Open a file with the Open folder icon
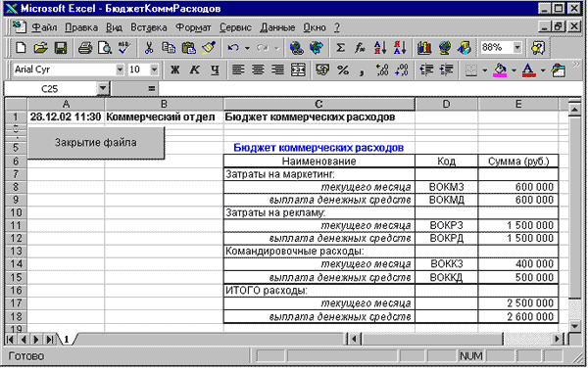This screenshot has height=370, width=588. click(40, 48)
